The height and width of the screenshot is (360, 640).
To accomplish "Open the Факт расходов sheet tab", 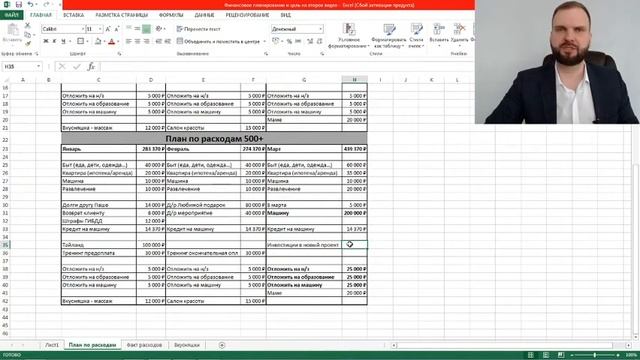I will point(144,345).
